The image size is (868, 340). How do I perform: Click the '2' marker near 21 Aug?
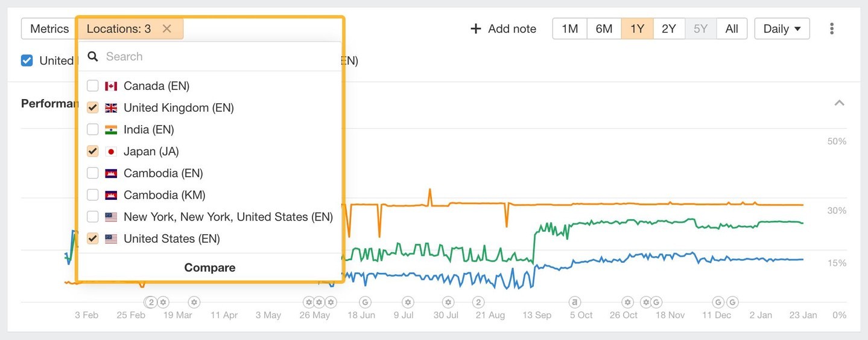pyautogui.click(x=478, y=301)
